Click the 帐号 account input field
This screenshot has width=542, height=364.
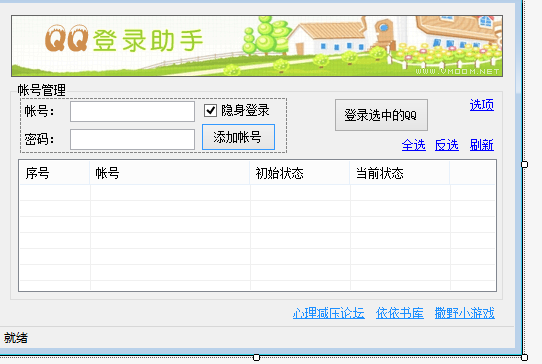(132, 111)
